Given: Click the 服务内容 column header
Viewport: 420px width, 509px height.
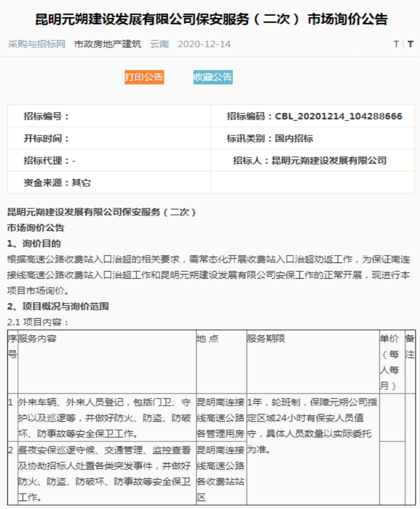Looking at the screenshot, I should pyautogui.click(x=37, y=339).
